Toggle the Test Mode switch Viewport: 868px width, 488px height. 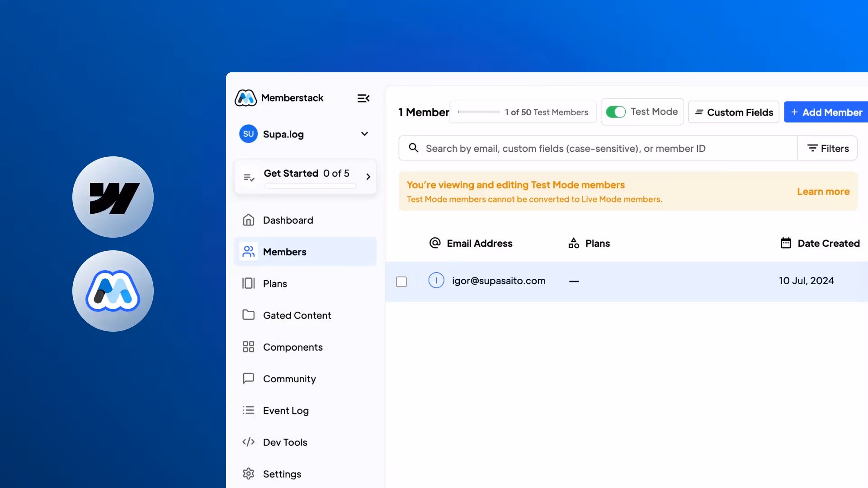pyautogui.click(x=615, y=112)
